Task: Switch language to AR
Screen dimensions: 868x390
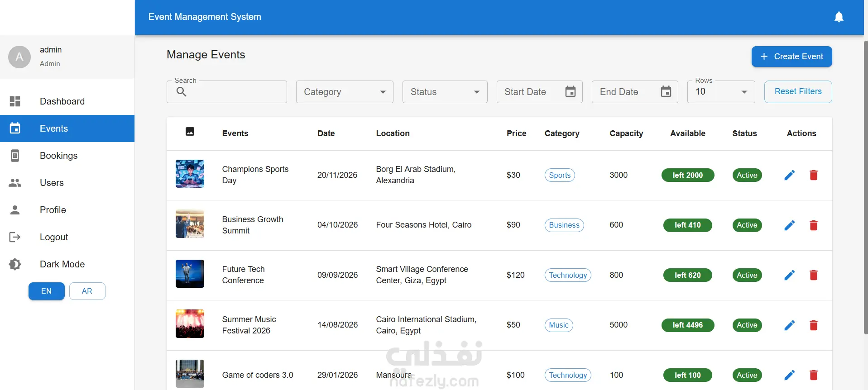Action: [x=87, y=291]
